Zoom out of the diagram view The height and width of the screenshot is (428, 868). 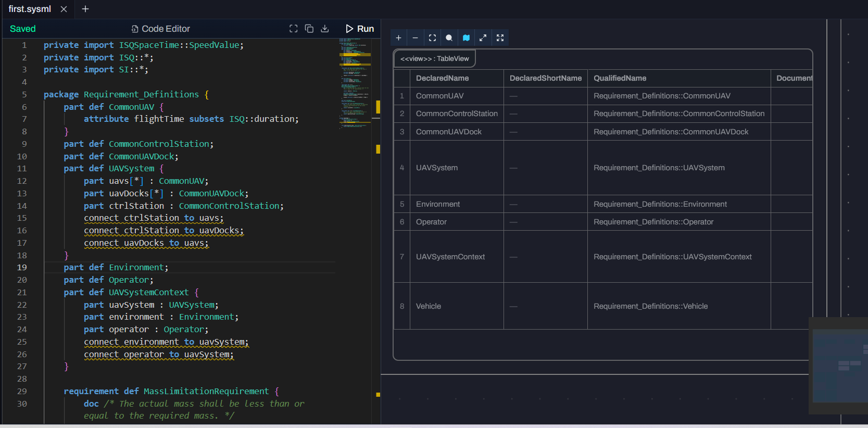click(415, 37)
